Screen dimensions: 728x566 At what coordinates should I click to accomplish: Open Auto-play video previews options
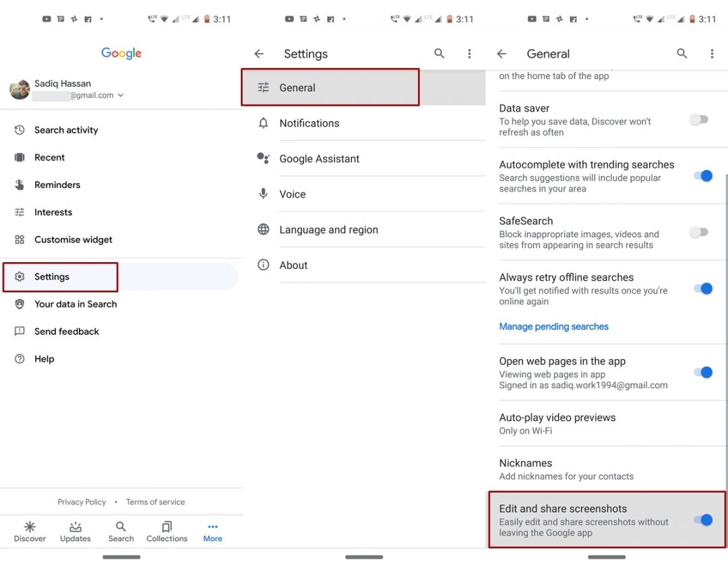click(608, 424)
